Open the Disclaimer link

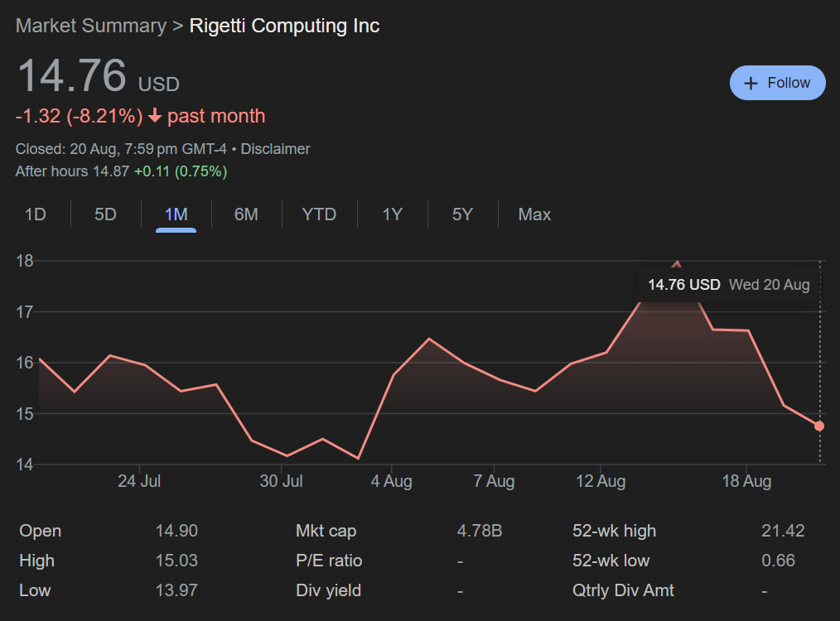coord(275,149)
